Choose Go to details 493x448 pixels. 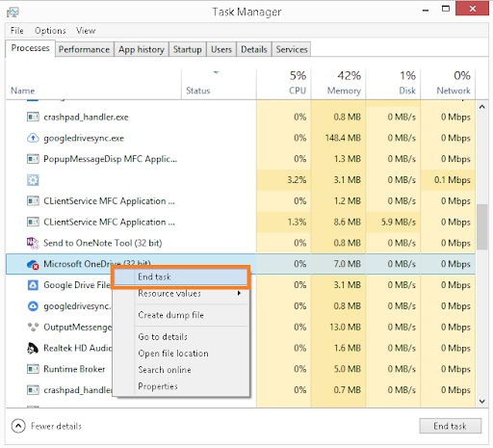[180, 337]
